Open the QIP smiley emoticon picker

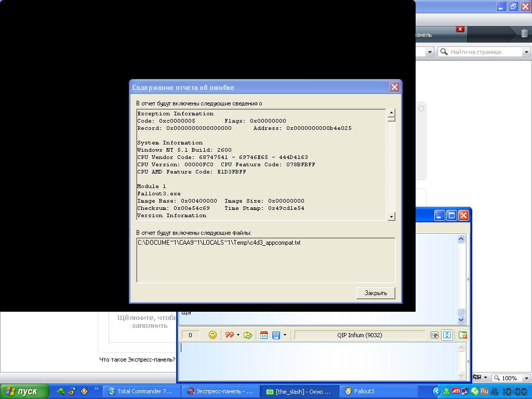(212, 335)
